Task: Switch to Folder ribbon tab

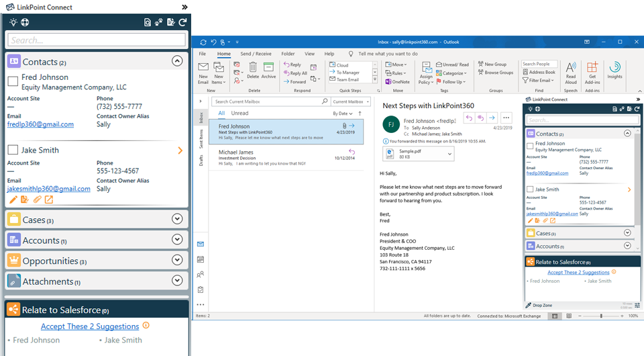Action: 288,54
